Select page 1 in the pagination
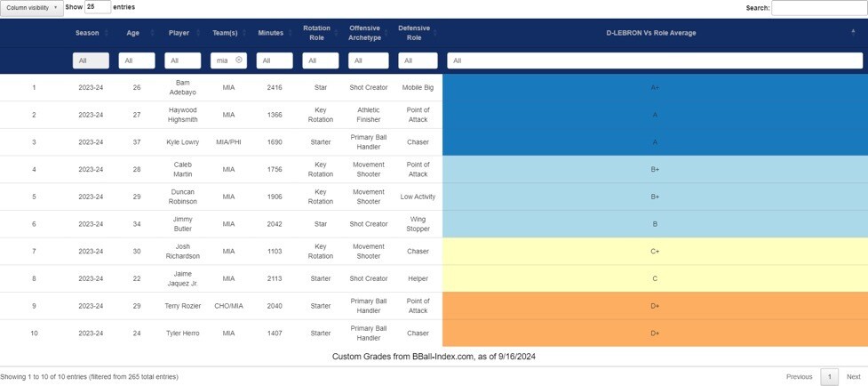The height and width of the screenshot is (386, 868). click(x=829, y=376)
